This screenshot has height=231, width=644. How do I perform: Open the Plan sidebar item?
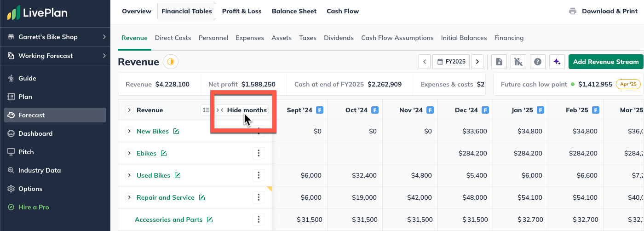pos(25,97)
